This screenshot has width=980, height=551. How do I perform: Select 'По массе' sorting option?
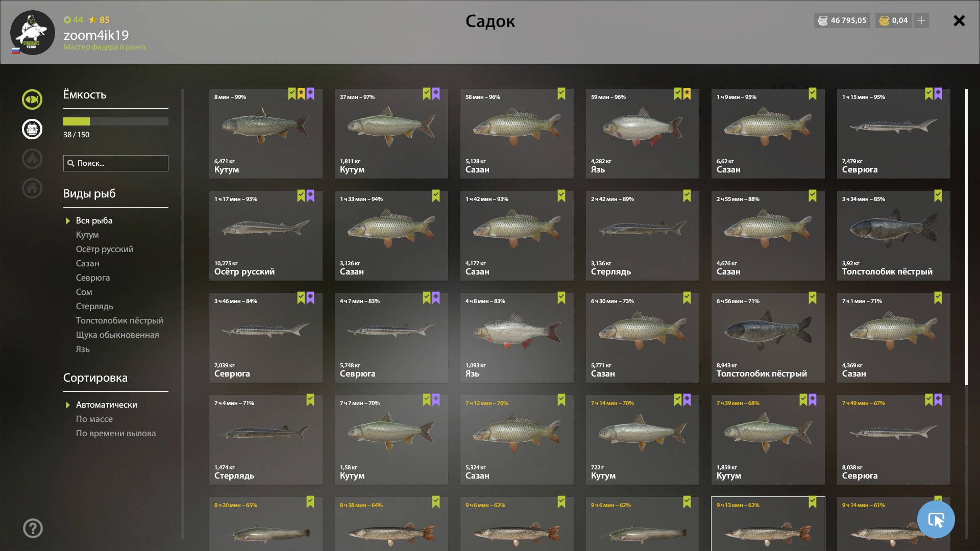(x=94, y=419)
